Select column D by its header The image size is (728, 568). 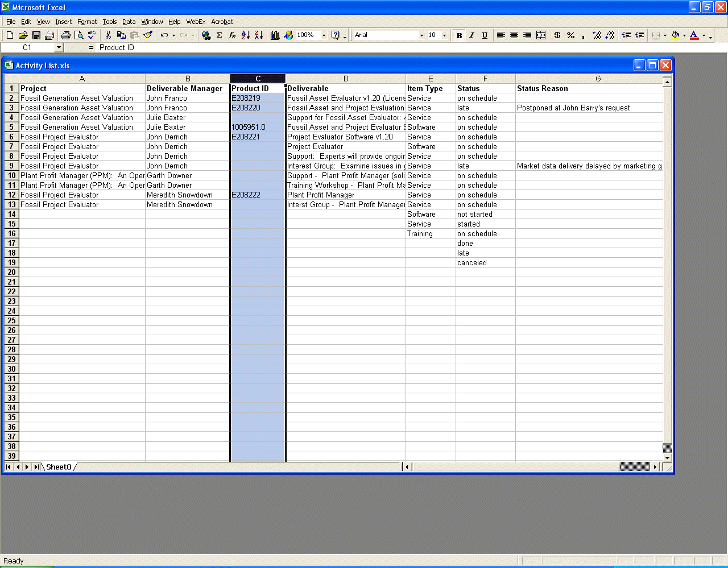[346, 79]
